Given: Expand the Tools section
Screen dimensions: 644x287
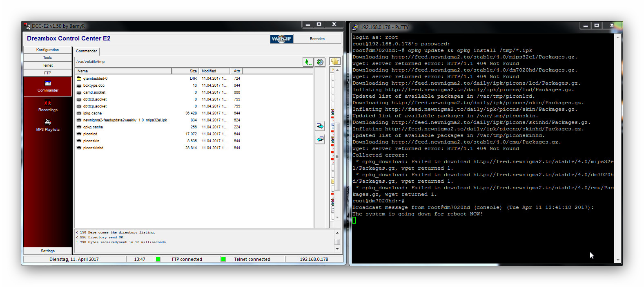Looking at the screenshot, I should click(x=48, y=58).
